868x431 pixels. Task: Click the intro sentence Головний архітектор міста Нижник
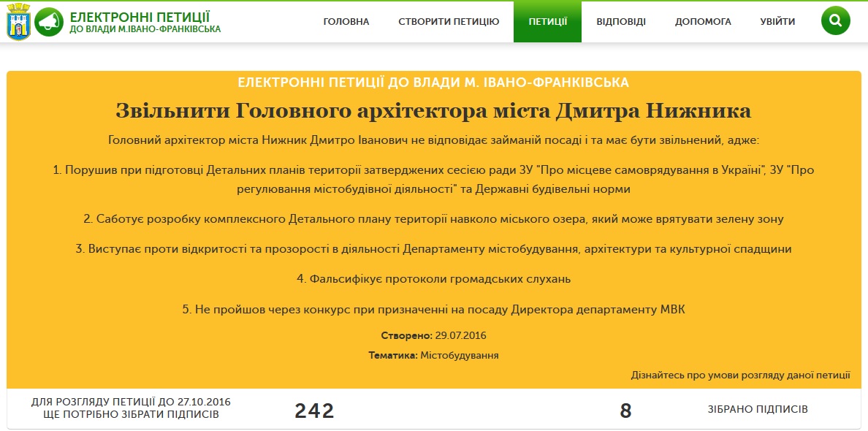coord(433,140)
